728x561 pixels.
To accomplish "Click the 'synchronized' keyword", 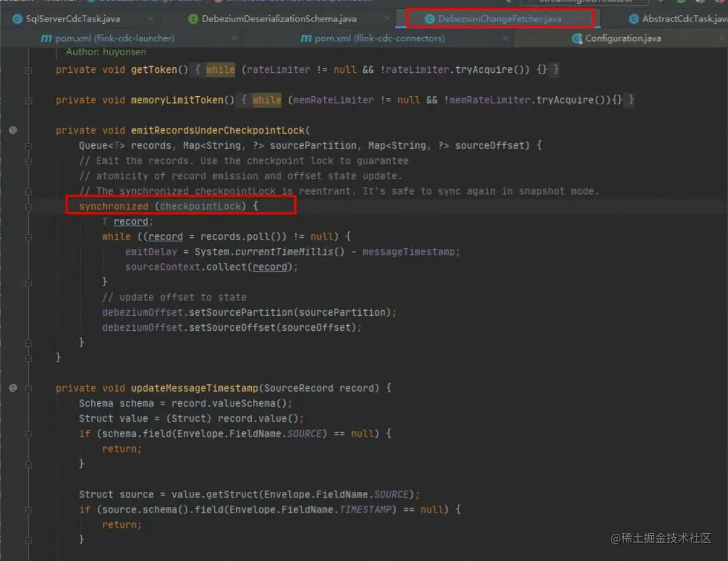I will [114, 206].
